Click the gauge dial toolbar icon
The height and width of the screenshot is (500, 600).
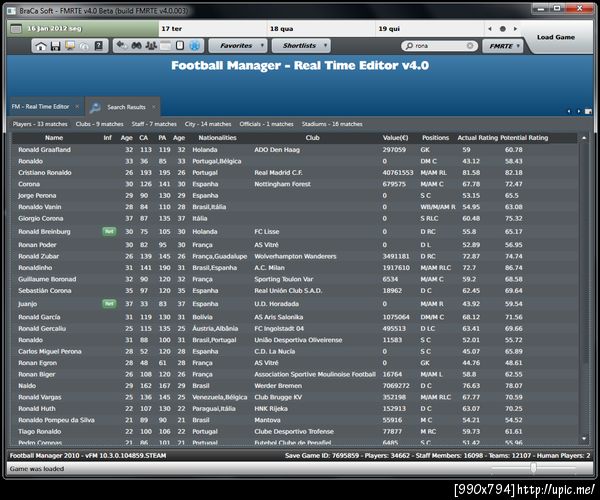click(x=84, y=46)
